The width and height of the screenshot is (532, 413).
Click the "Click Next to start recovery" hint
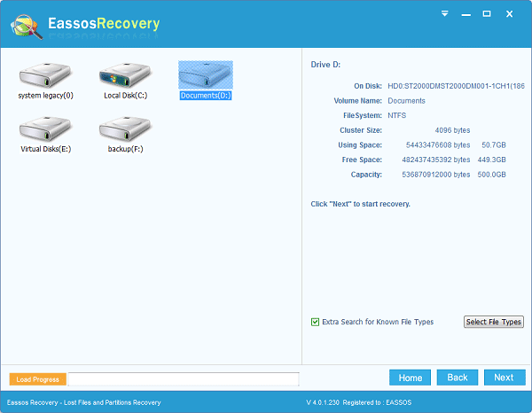360,204
